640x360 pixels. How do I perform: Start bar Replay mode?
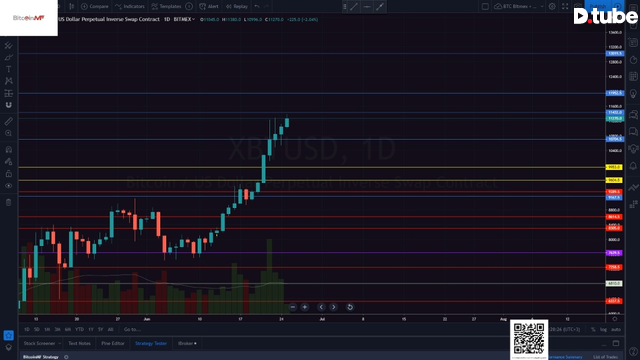[x=237, y=7]
